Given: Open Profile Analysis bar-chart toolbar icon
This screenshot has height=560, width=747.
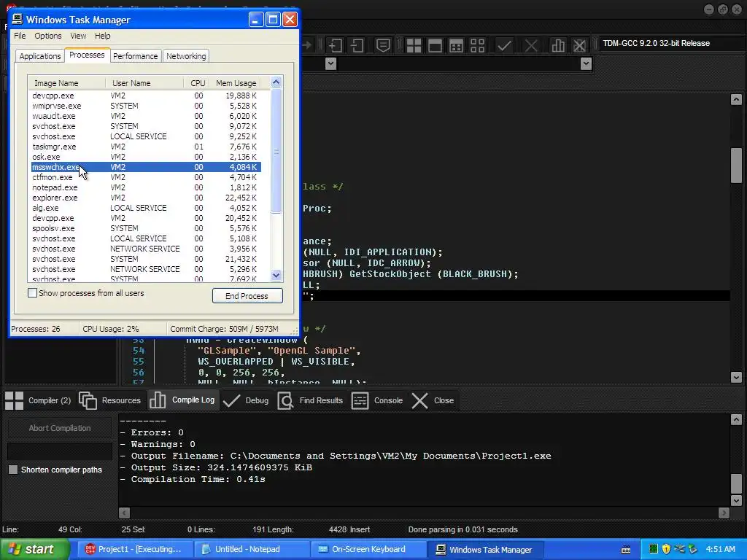Looking at the screenshot, I should point(558,46).
